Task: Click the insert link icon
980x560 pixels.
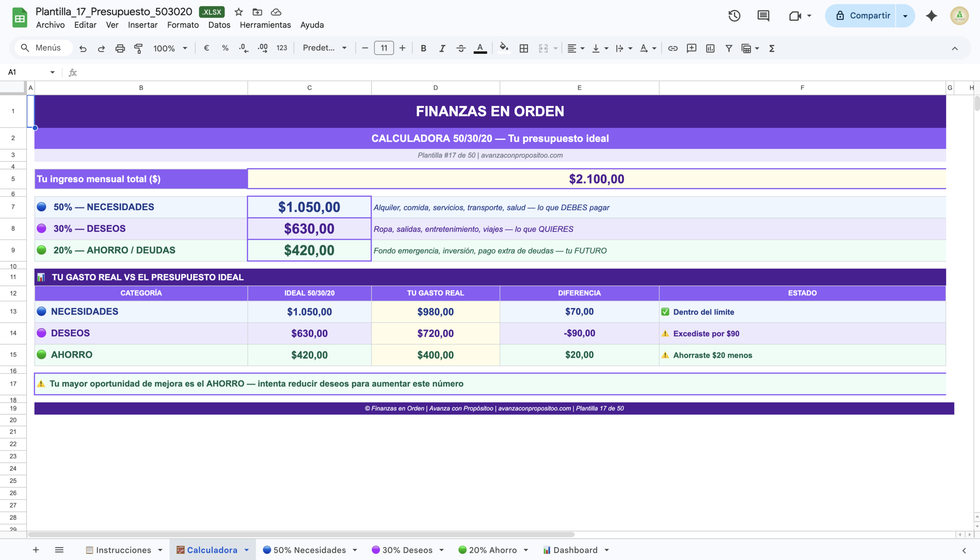Action: 673,48
